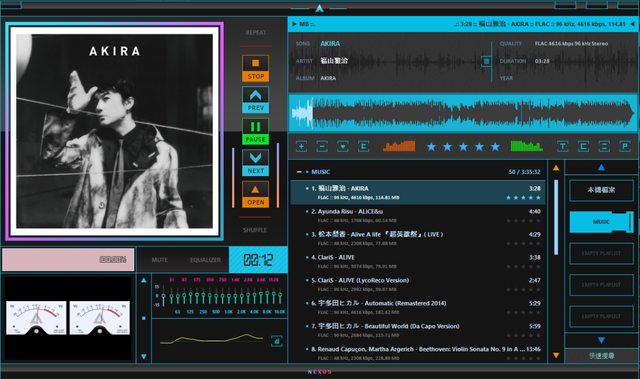Image resolution: width=640 pixels, height=379 pixels.
Task: Set the rating to five stars
Action: click(495, 146)
